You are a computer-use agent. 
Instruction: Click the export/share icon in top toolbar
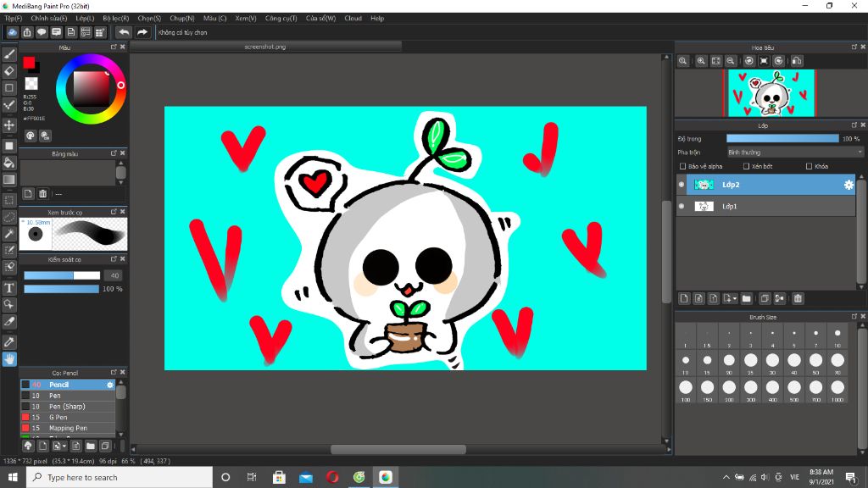[27, 32]
